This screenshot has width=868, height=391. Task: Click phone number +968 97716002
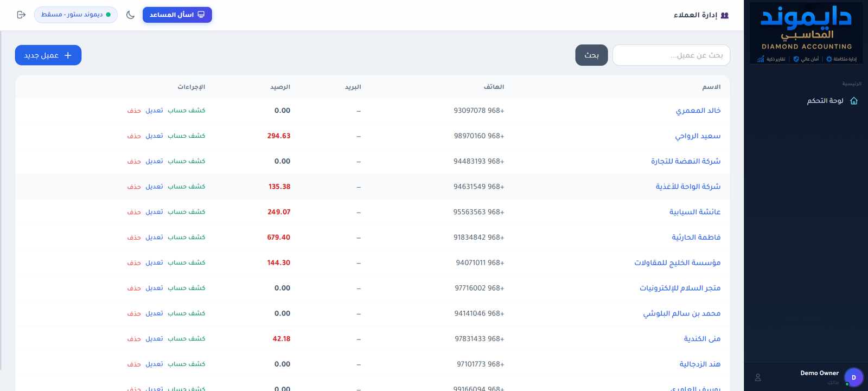(480, 288)
